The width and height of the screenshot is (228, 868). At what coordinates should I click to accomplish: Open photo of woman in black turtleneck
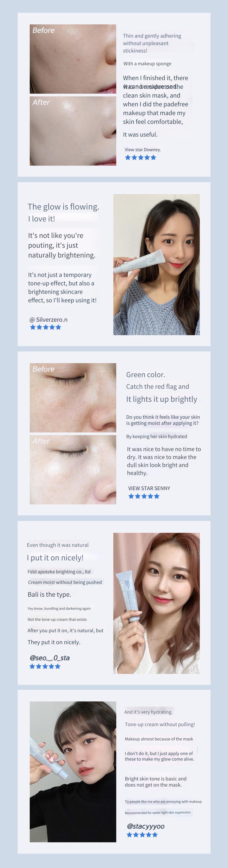pyautogui.click(x=73, y=772)
